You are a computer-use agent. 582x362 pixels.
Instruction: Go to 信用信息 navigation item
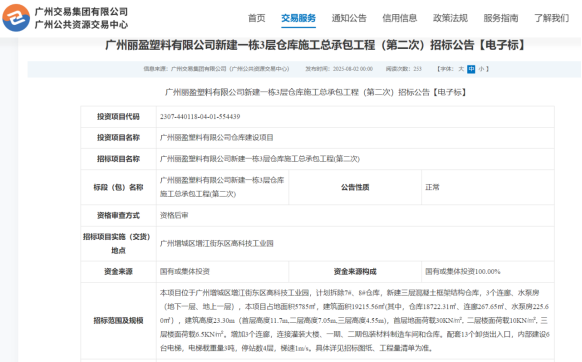[x=399, y=18]
